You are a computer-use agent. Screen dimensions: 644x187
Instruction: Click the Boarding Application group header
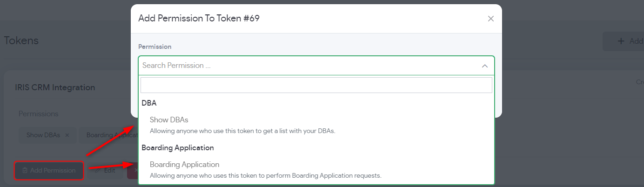(x=178, y=147)
